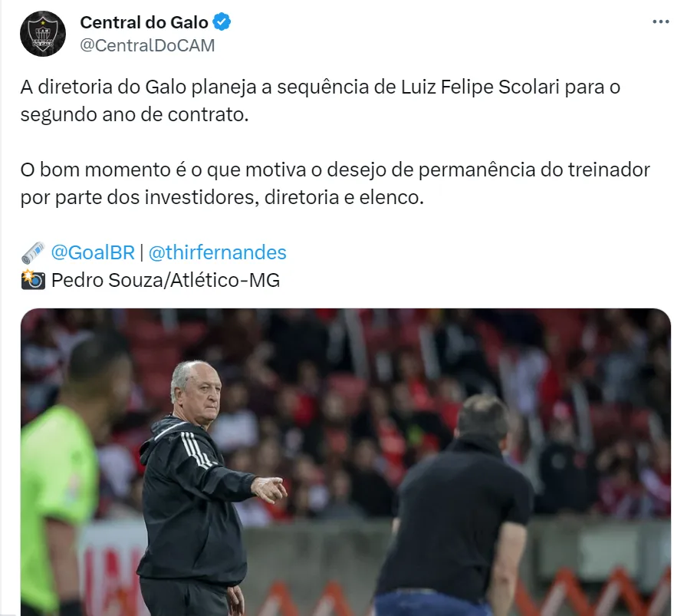Image resolution: width=674 pixels, height=616 pixels.
Task: Click the paragraph starting 'O bom momento'
Action: point(335,183)
